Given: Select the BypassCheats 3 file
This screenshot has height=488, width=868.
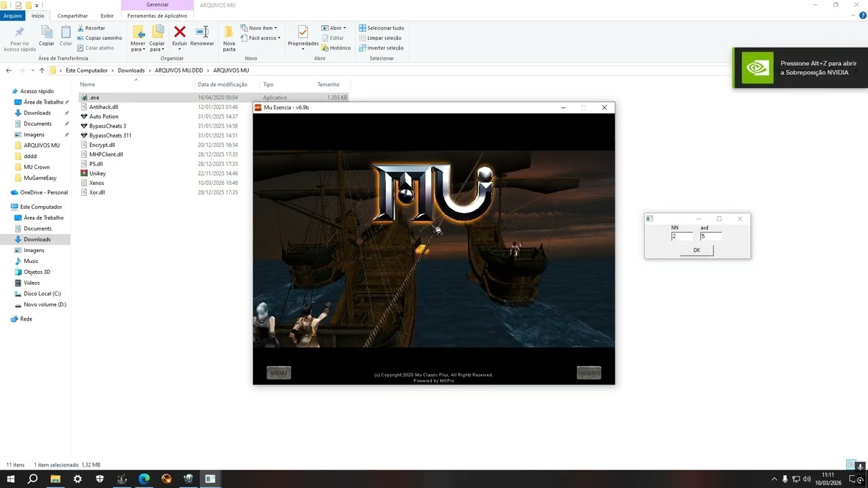Looking at the screenshot, I should pyautogui.click(x=107, y=126).
